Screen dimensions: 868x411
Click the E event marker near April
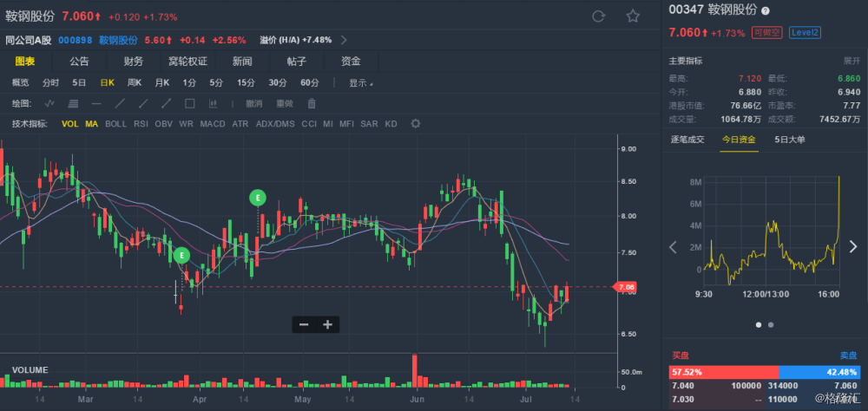coord(181,256)
